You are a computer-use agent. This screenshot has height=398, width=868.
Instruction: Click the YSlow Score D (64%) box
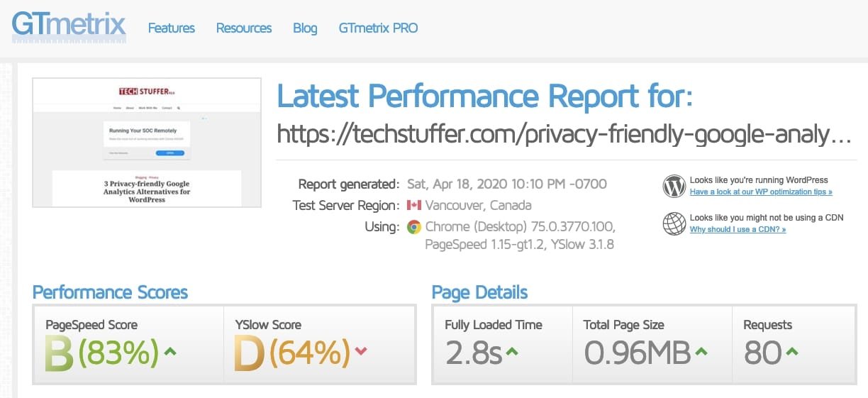click(x=319, y=346)
